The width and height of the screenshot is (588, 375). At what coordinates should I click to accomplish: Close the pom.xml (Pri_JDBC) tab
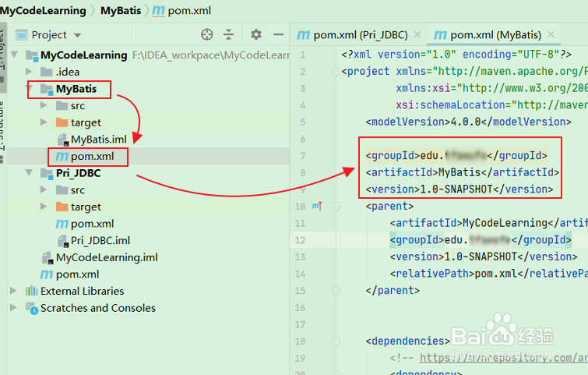pos(417,34)
